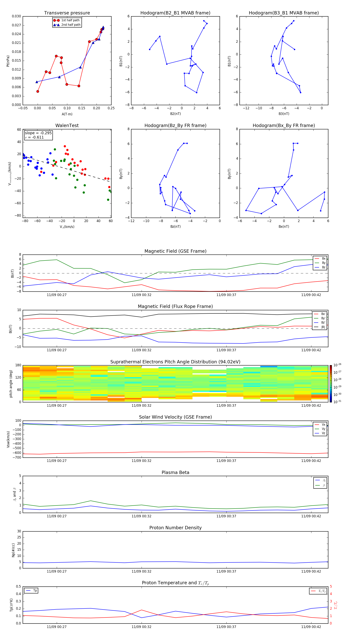Screen dimensions: 351x644
Task: Click 'Vy' legend entry in velocity panel
Action: (320, 429)
